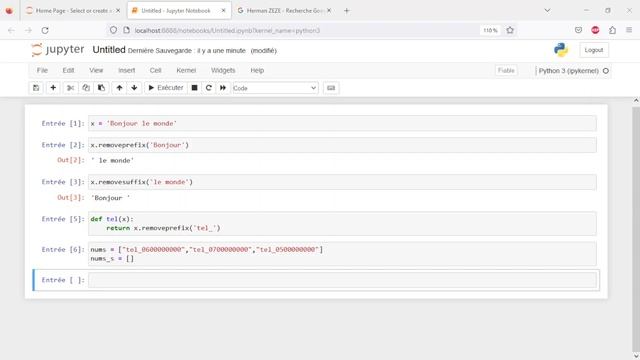The width and height of the screenshot is (640, 360).
Task: Click the empty active input cell
Action: [x=342, y=280]
